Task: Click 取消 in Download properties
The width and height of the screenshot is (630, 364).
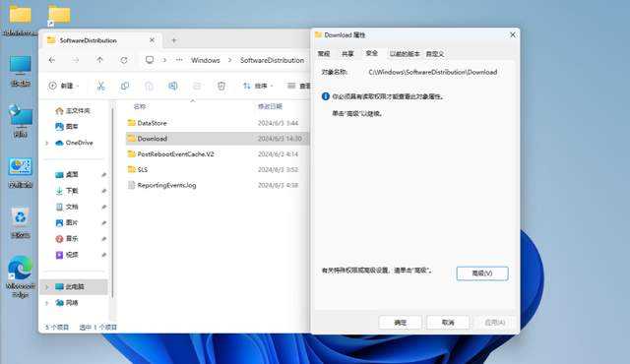Action: (x=448, y=323)
